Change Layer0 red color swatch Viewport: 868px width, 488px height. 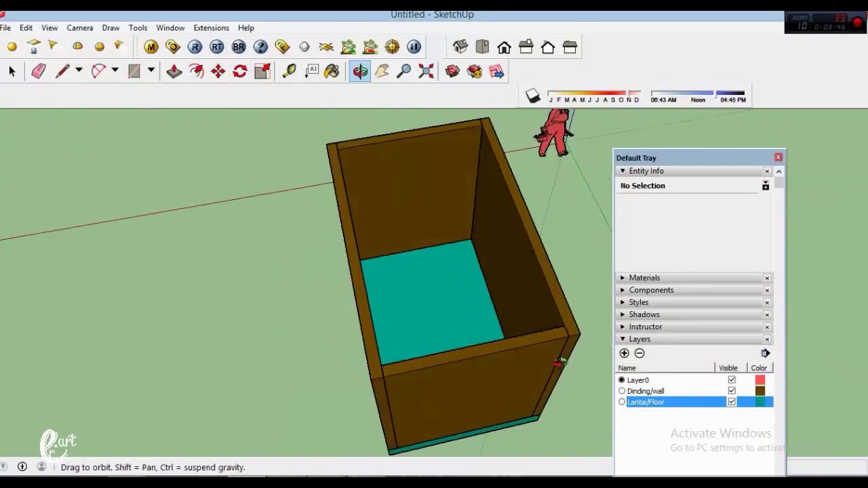[760, 380]
